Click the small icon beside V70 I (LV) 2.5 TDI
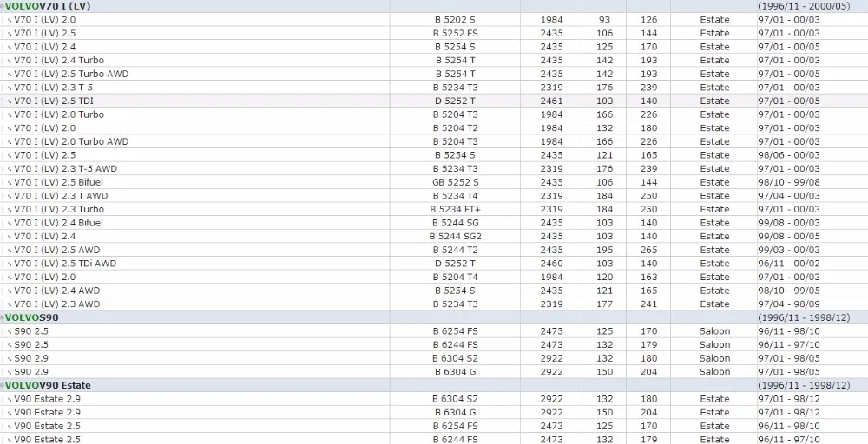 pyautogui.click(x=10, y=101)
